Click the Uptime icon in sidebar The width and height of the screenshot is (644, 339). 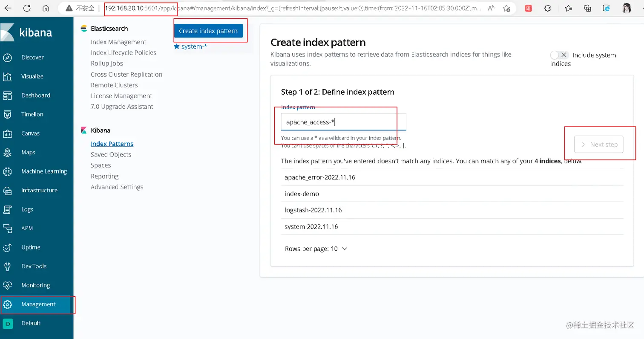(x=7, y=247)
